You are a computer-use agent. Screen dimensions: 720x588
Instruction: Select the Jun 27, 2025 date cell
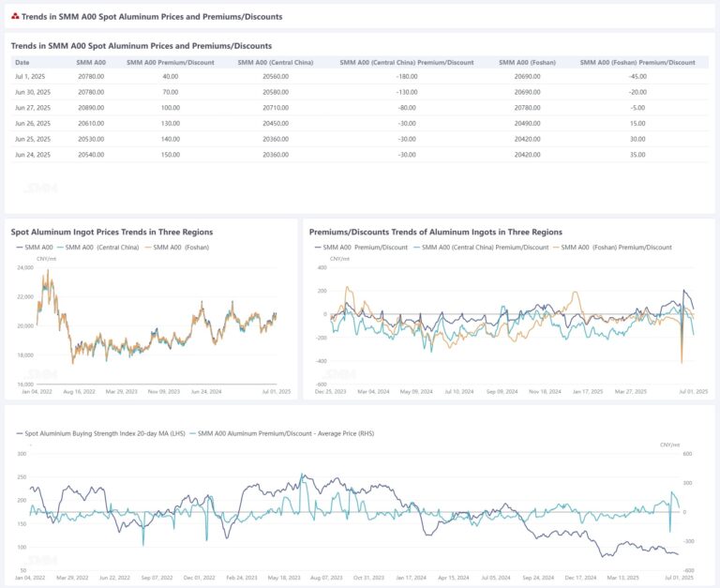pyautogui.click(x=33, y=108)
